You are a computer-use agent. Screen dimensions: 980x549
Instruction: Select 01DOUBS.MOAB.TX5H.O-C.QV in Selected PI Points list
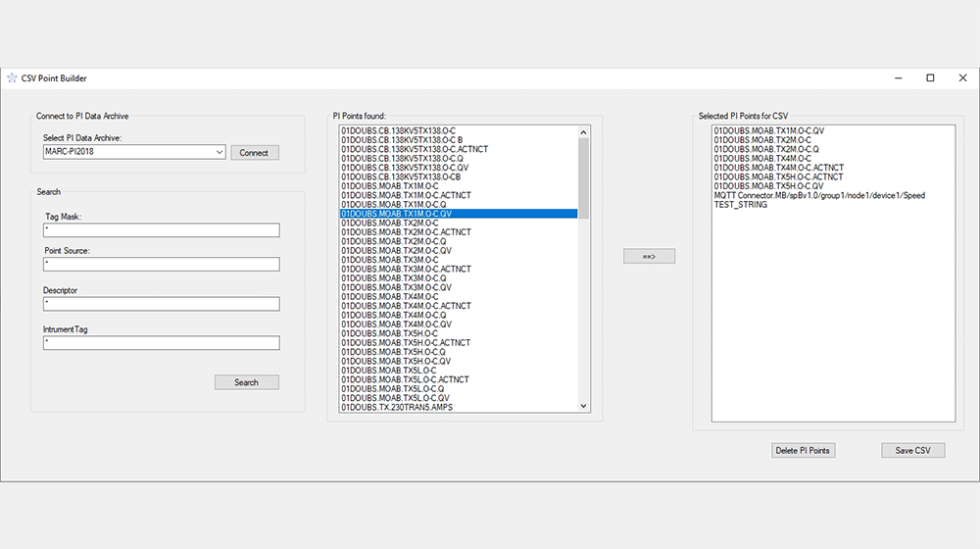(x=833, y=186)
